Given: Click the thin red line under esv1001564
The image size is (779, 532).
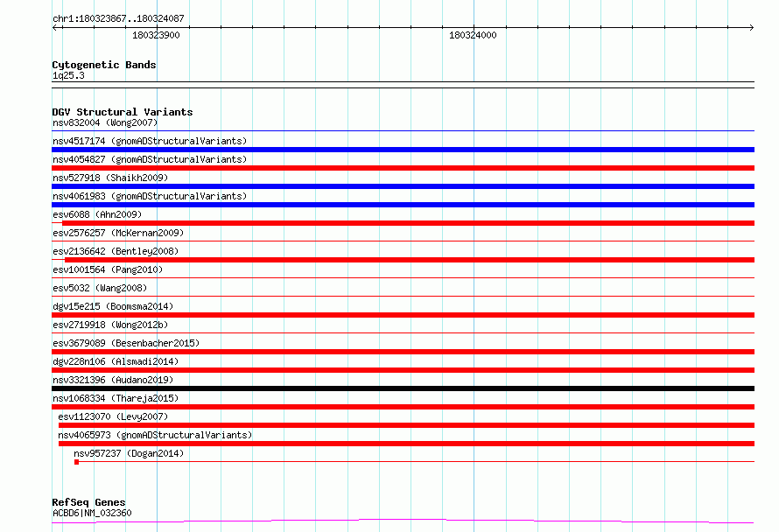Looking at the screenshot, I should point(403,278).
